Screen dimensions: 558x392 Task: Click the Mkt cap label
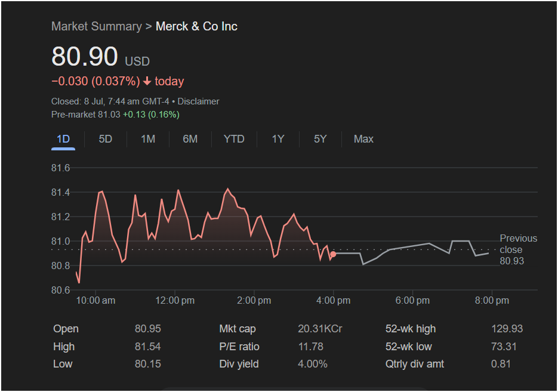pyautogui.click(x=238, y=329)
